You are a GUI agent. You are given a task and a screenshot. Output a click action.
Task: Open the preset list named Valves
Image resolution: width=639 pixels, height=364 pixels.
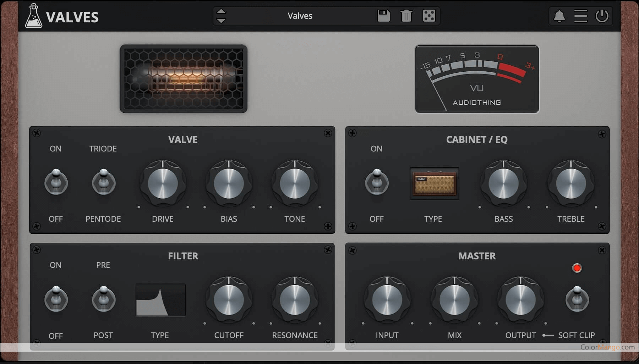[300, 16]
